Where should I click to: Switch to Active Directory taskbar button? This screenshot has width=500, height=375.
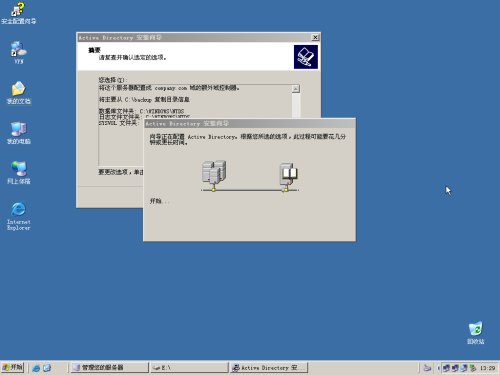269,367
